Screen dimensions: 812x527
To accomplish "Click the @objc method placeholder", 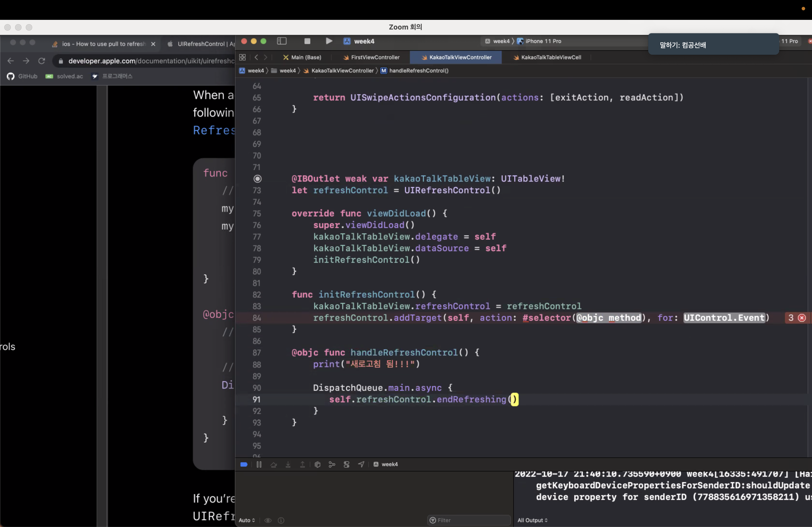I will coord(609,318).
